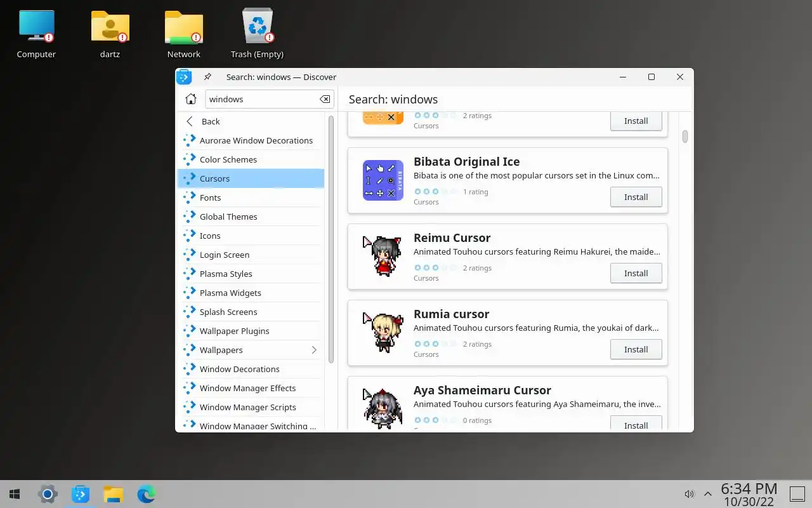The image size is (812, 508).
Task: Launch Microsoft Edge from taskbar
Action: pos(147,494)
